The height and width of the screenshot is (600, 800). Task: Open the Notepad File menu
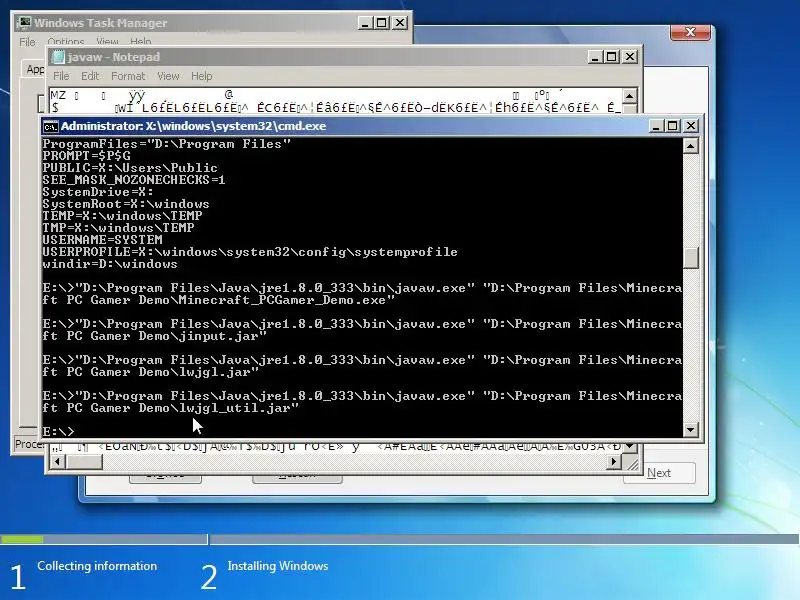(61, 76)
